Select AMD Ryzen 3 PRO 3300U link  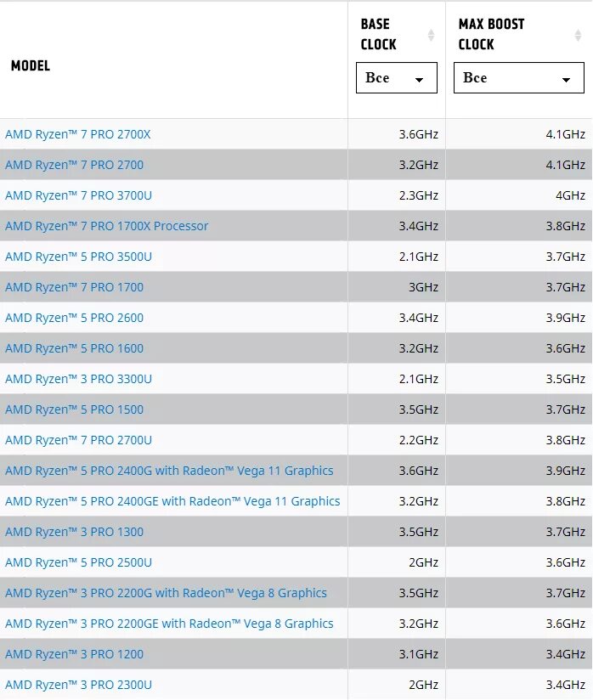tap(79, 379)
